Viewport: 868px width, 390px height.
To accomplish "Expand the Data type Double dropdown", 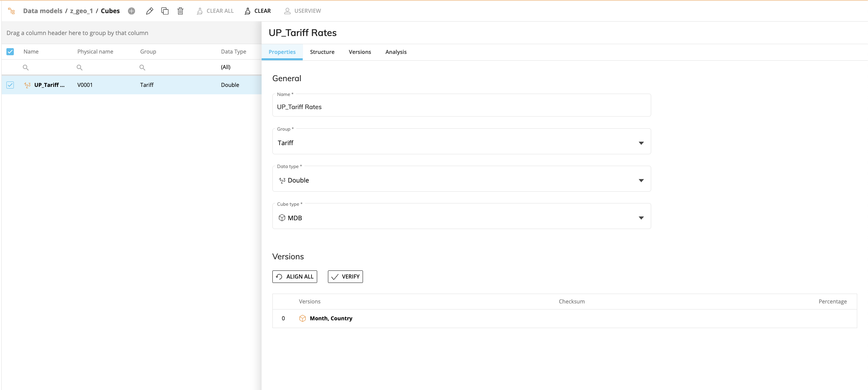I will [x=461, y=180].
